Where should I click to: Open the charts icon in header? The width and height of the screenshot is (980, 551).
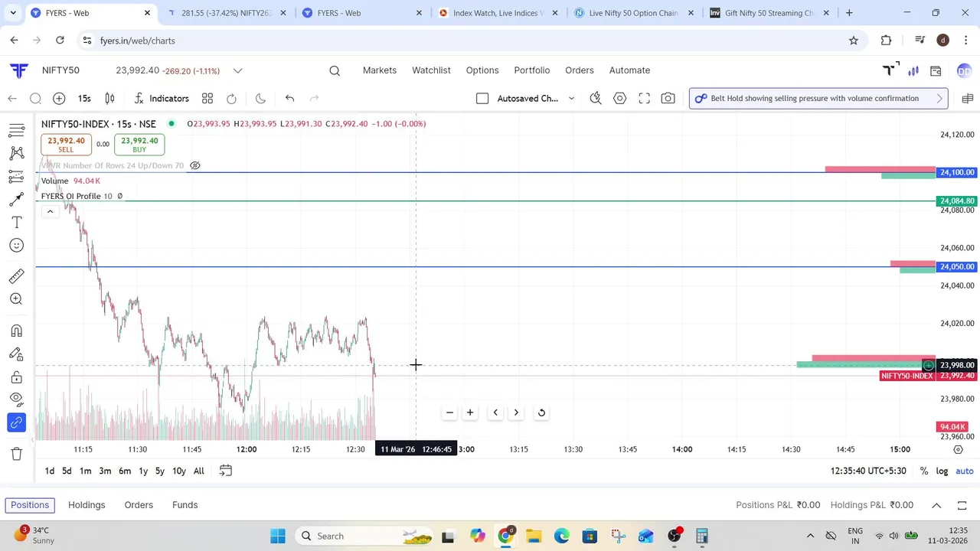point(913,70)
